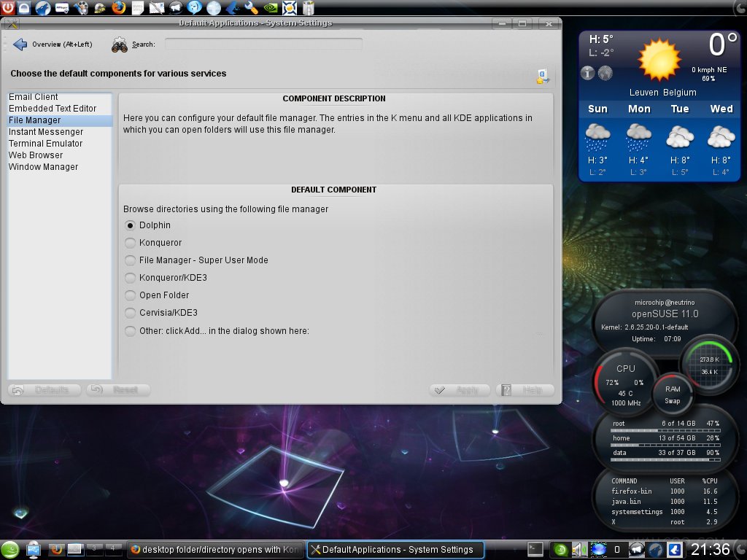
Task: Click the 0° current temperature reading
Action: pyautogui.click(x=723, y=44)
